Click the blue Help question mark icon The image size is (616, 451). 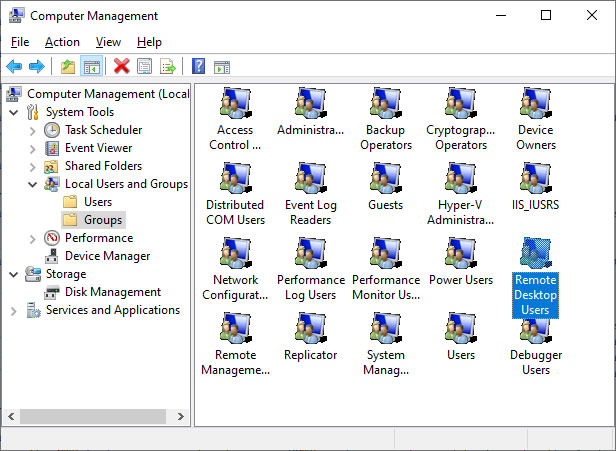tap(198, 66)
